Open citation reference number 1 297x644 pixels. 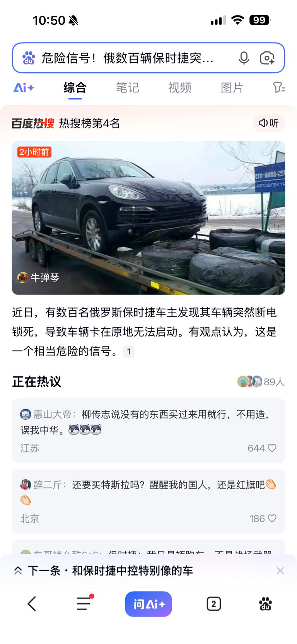(x=129, y=352)
